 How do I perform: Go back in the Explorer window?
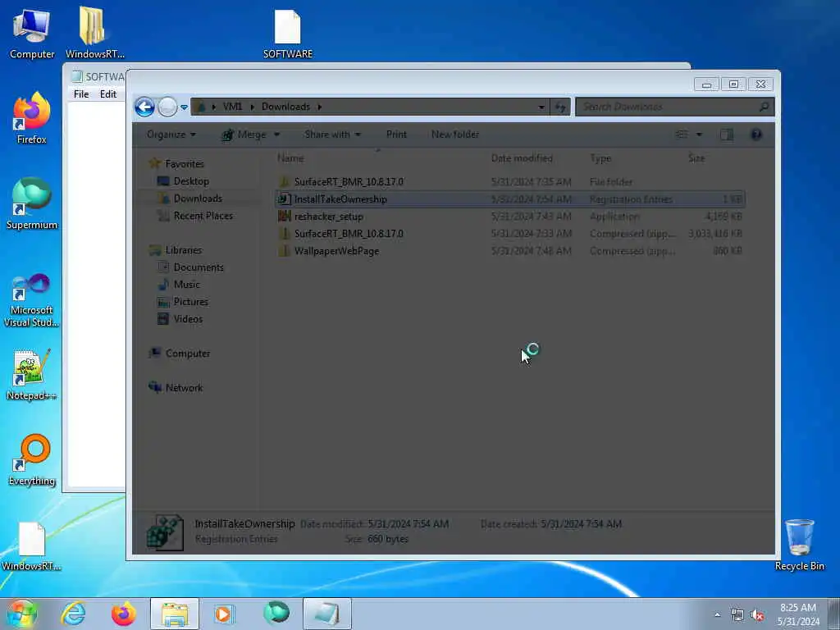[144, 107]
